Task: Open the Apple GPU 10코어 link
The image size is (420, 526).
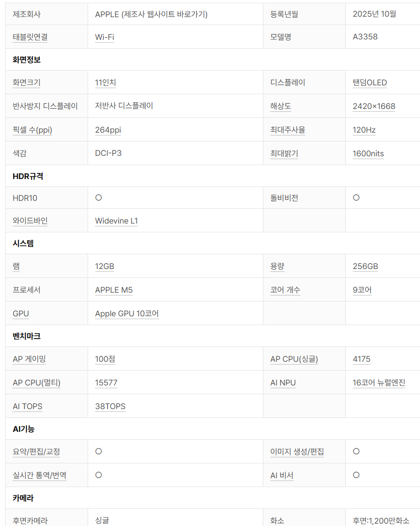Action: (x=127, y=314)
